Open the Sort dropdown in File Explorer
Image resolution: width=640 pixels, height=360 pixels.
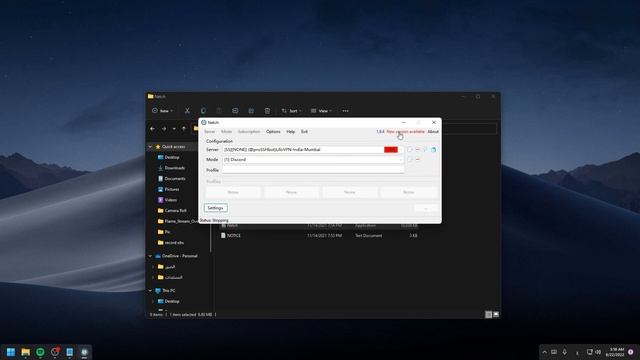pos(291,111)
